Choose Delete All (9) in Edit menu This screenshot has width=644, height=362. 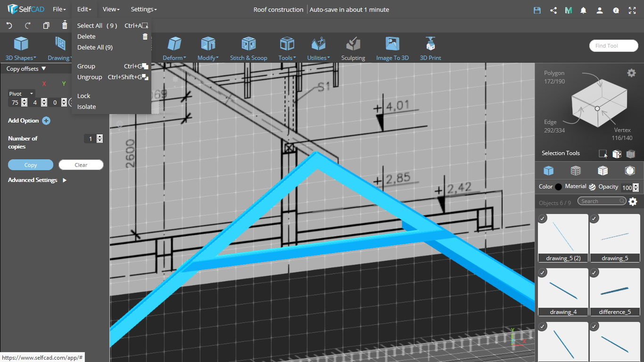click(111, 47)
